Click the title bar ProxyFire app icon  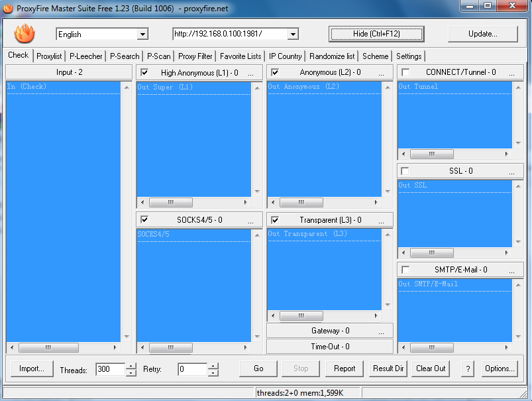tap(8, 8)
